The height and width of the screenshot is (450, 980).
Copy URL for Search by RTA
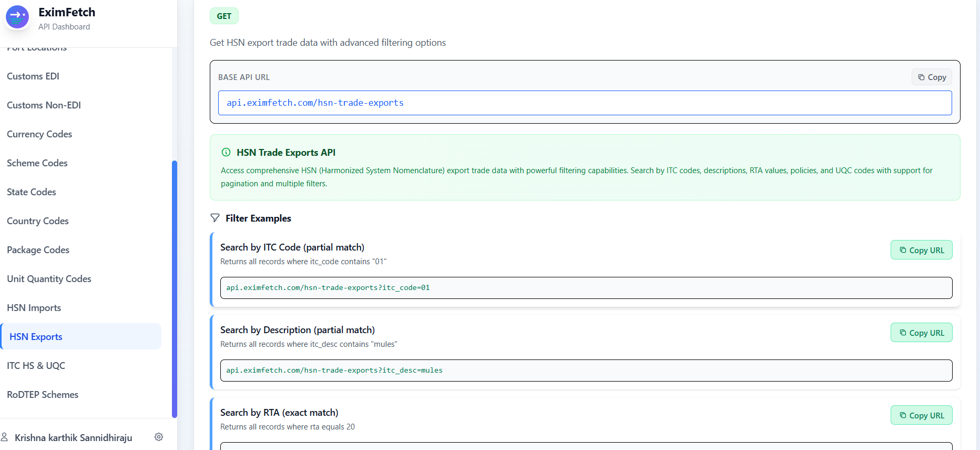(921, 415)
